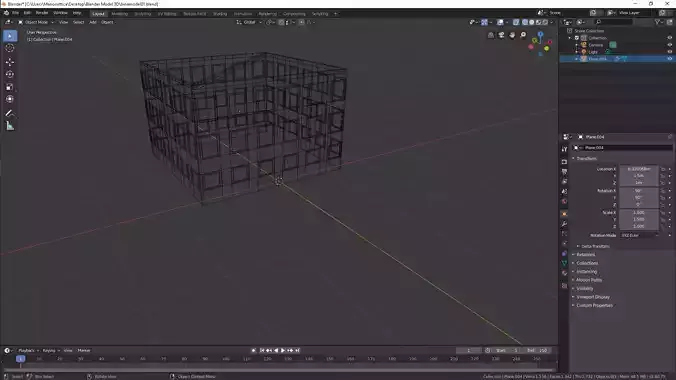Expand the Motion Paths panel
The height and width of the screenshot is (380, 676).
click(x=589, y=280)
